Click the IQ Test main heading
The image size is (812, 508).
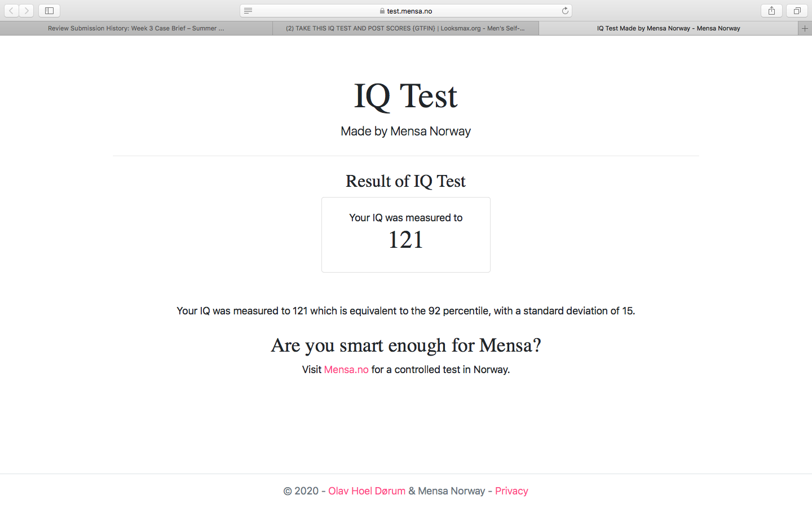tap(406, 96)
